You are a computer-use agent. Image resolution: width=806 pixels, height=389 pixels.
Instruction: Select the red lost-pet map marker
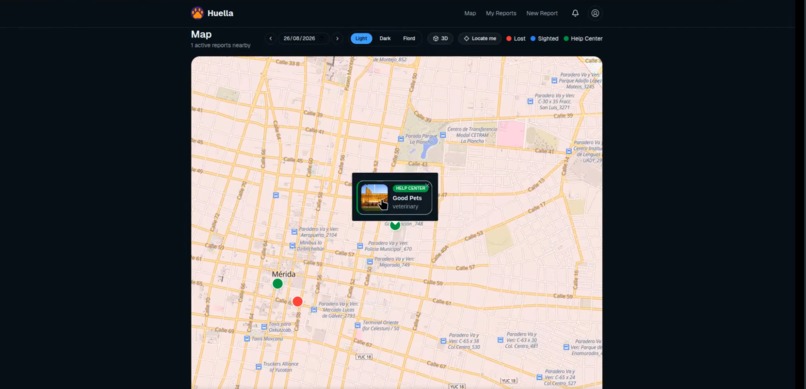[x=297, y=301]
